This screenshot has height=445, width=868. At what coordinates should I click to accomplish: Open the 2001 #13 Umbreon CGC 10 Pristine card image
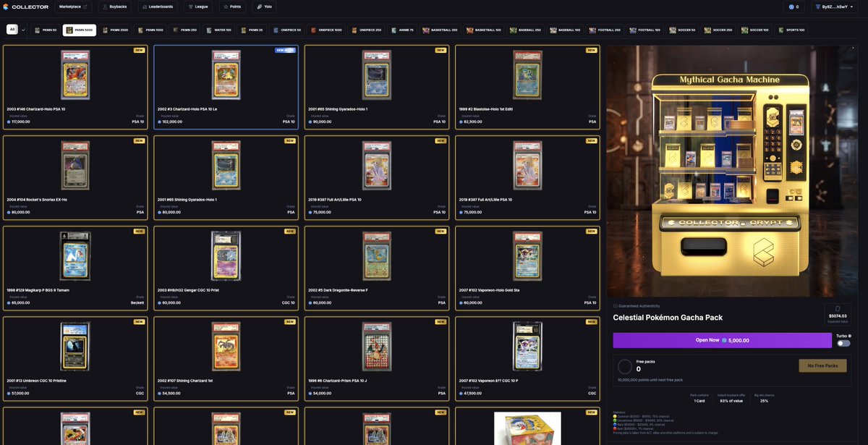(75, 347)
